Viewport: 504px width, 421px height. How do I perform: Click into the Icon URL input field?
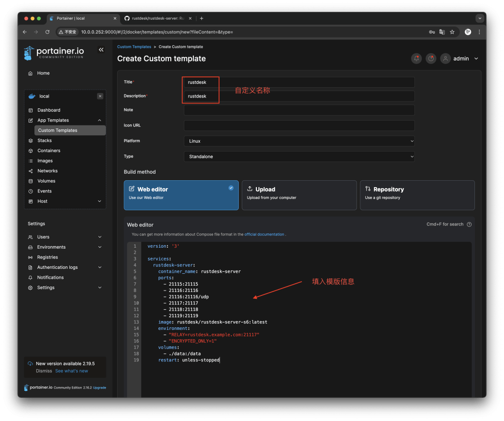299,126
